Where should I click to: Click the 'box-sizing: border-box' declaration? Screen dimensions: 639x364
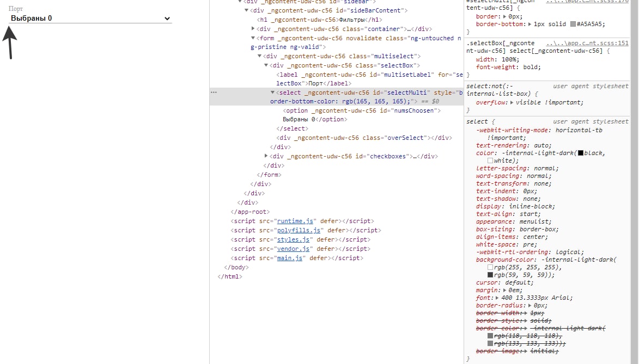click(x=518, y=229)
